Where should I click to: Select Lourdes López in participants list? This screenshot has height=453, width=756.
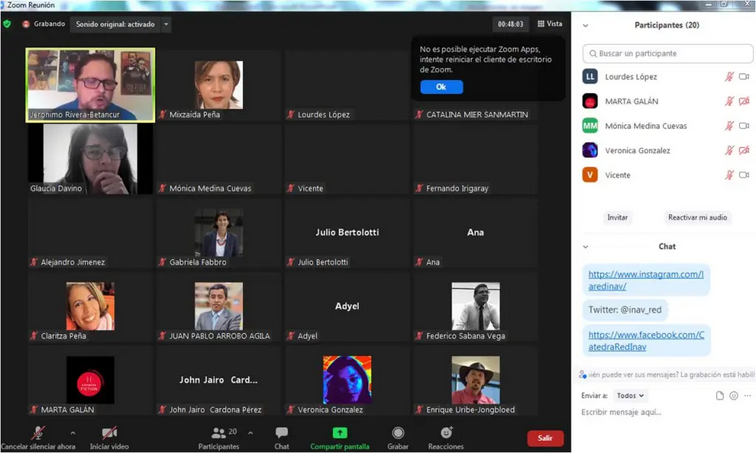(666, 77)
